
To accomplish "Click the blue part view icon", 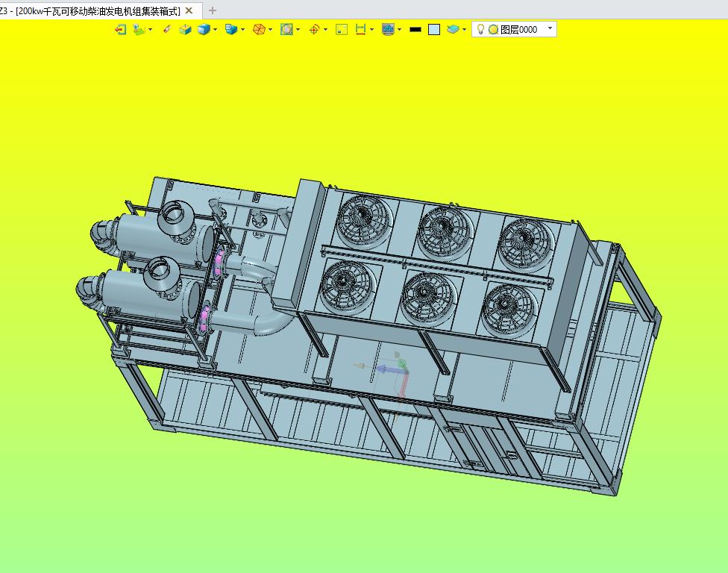I will 231,30.
